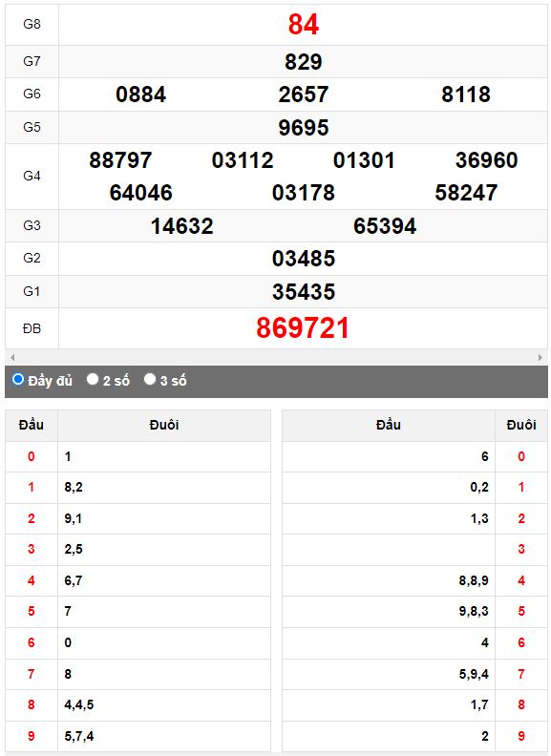This screenshot has height=756, width=551.
Task: Click the G3 number 14632
Action: [x=181, y=226]
